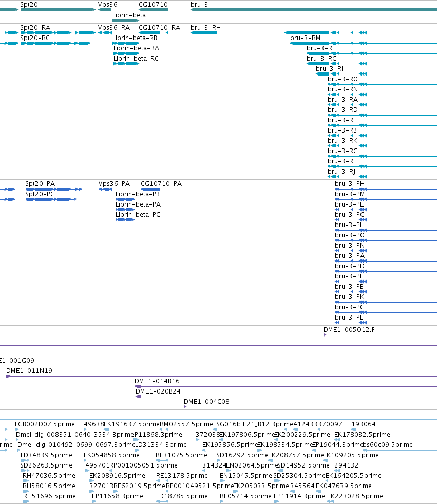Select the Vps36 gene label

[108, 5]
